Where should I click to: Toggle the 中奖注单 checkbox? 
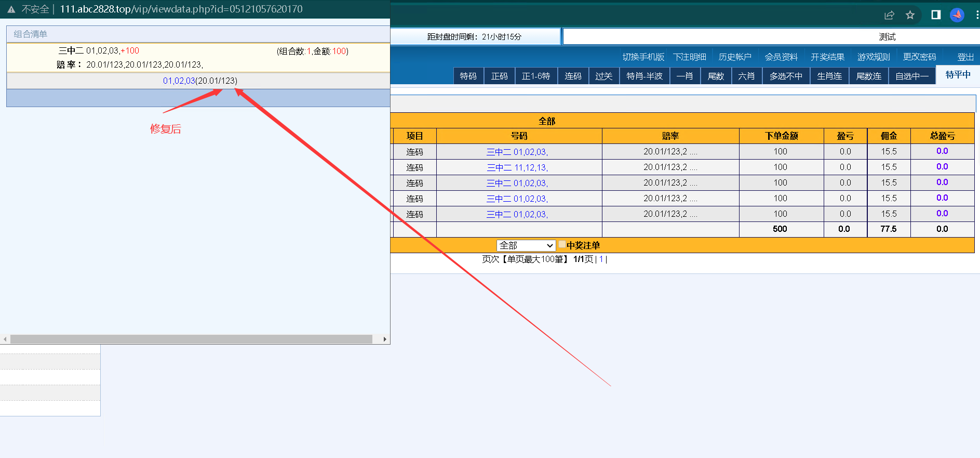point(562,244)
